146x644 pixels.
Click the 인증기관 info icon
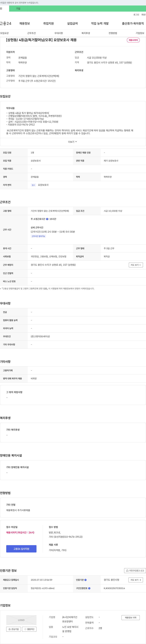85,580
